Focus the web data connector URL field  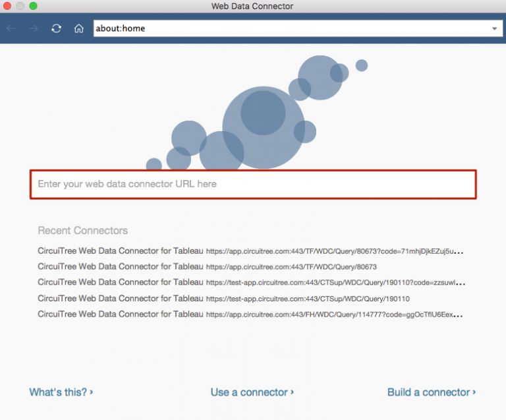253,184
